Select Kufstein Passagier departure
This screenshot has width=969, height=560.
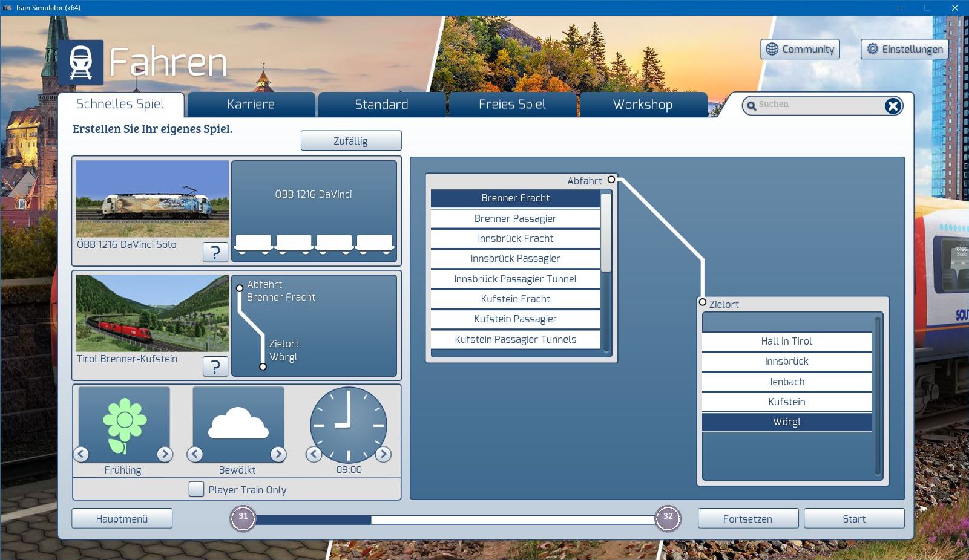click(x=516, y=319)
